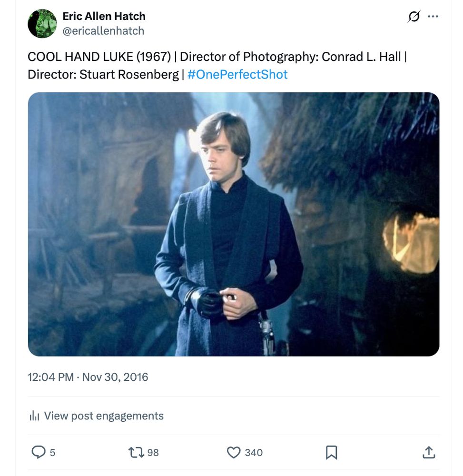This screenshot has height=476, width=463.
Task: Open the three-dot more options menu
Action: pos(433,16)
